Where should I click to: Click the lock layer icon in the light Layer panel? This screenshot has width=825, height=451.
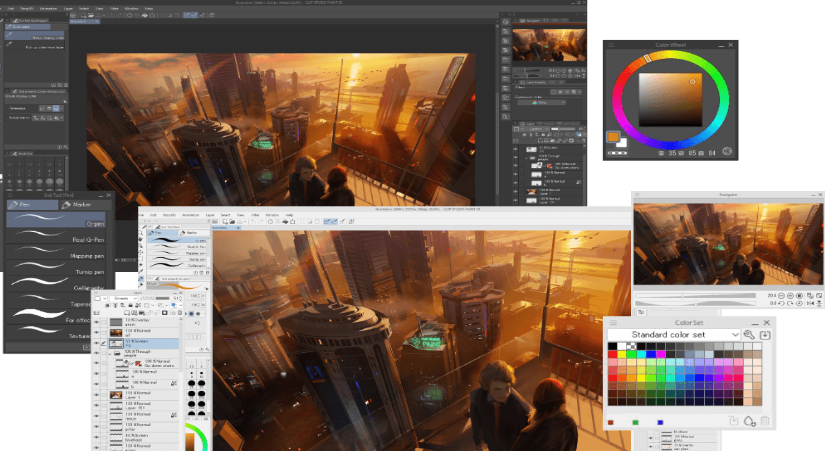pyautogui.click(x=130, y=305)
